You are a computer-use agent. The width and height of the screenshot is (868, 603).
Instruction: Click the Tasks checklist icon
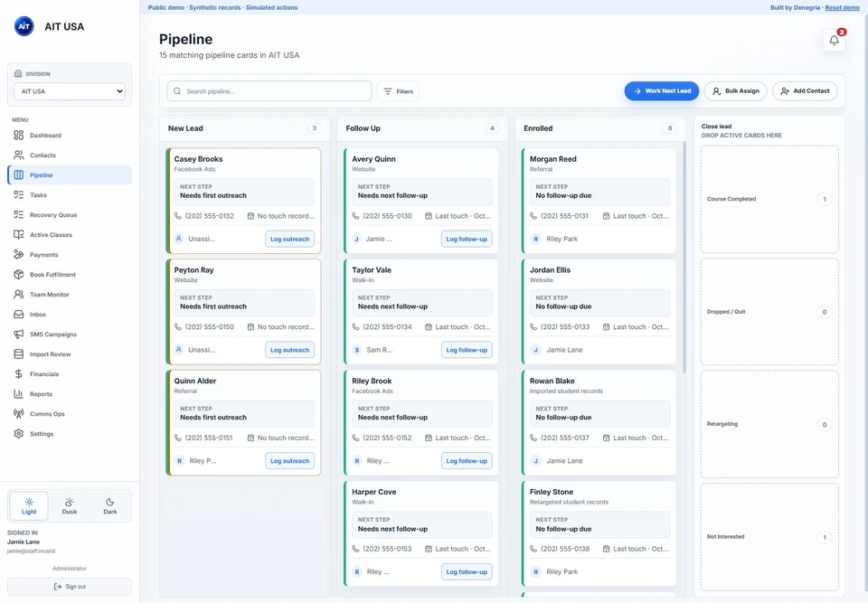pyautogui.click(x=19, y=195)
